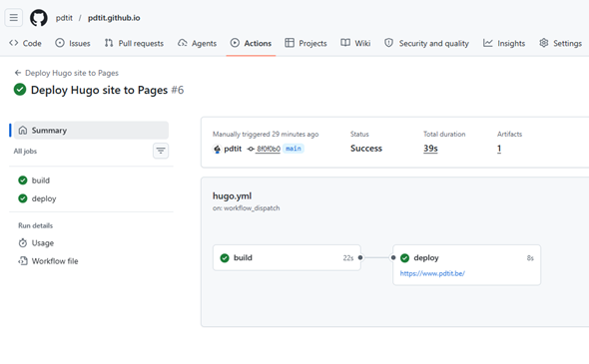Open Security and quality tab
The width and height of the screenshot is (589, 364).
[x=426, y=43]
